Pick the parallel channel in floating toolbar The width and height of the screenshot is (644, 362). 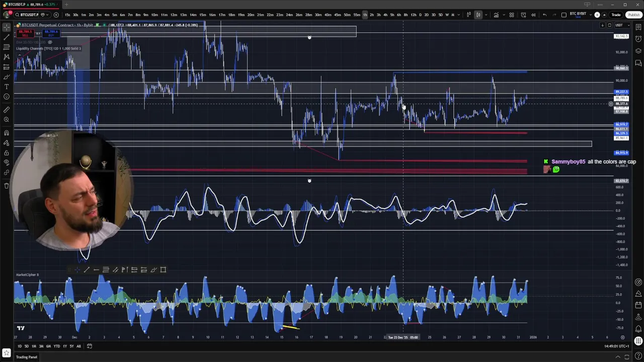[x=115, y=269]
